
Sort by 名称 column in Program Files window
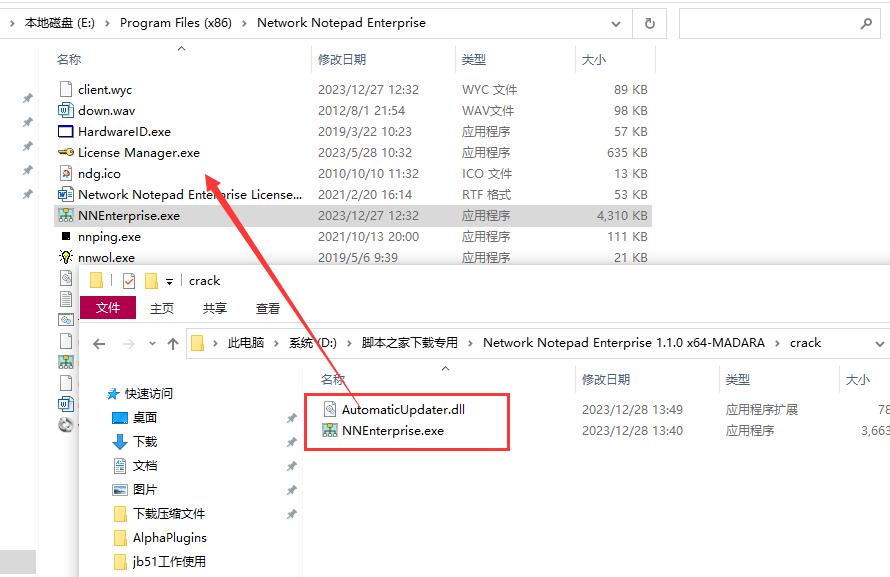[69, 60]
